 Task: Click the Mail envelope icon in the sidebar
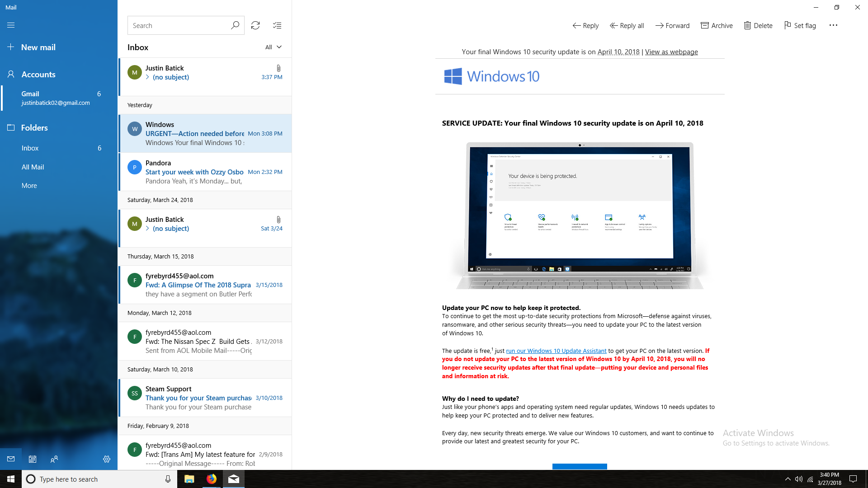[x=11, y=459]
